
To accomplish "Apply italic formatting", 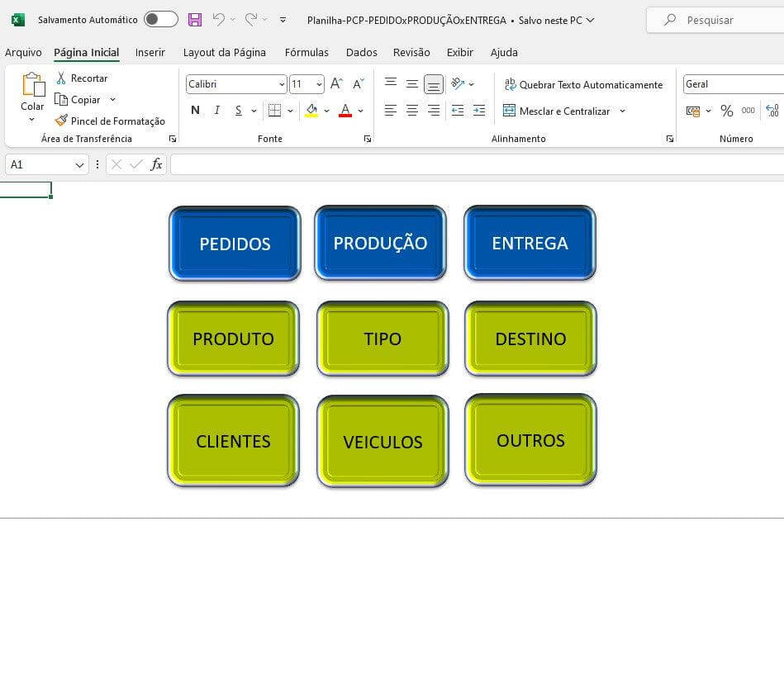I will [216, 111].
